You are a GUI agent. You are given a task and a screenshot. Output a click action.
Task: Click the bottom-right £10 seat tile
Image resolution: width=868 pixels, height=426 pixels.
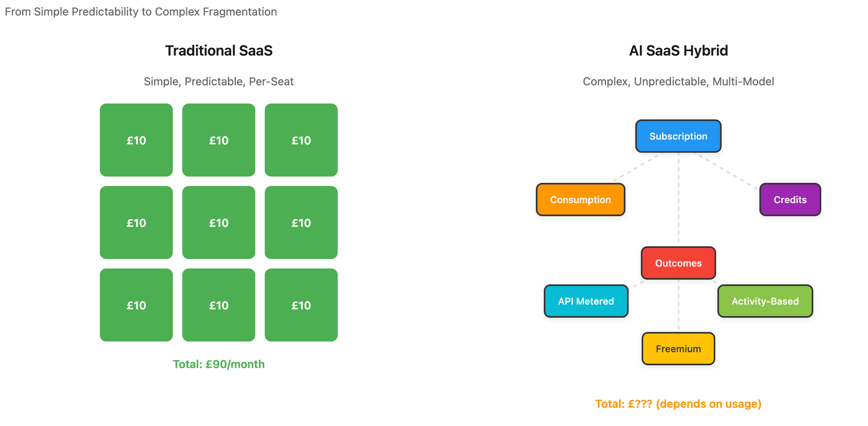coord(301,305)
